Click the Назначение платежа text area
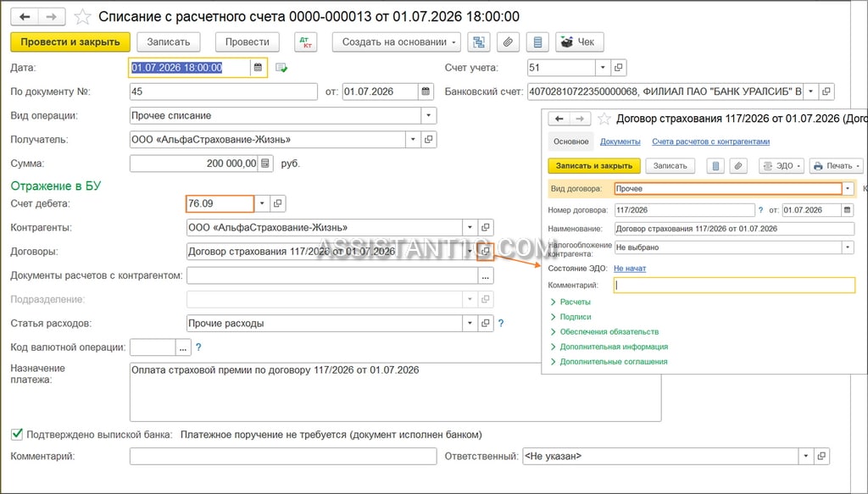Viewport: 868px width, 494px height. 395,391
